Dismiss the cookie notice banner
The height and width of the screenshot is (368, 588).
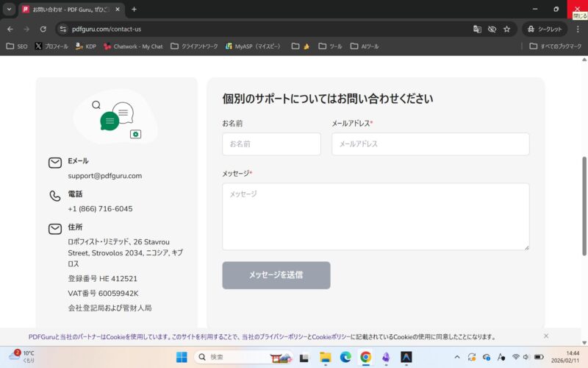pyautogui.click(x=546, y=336)
